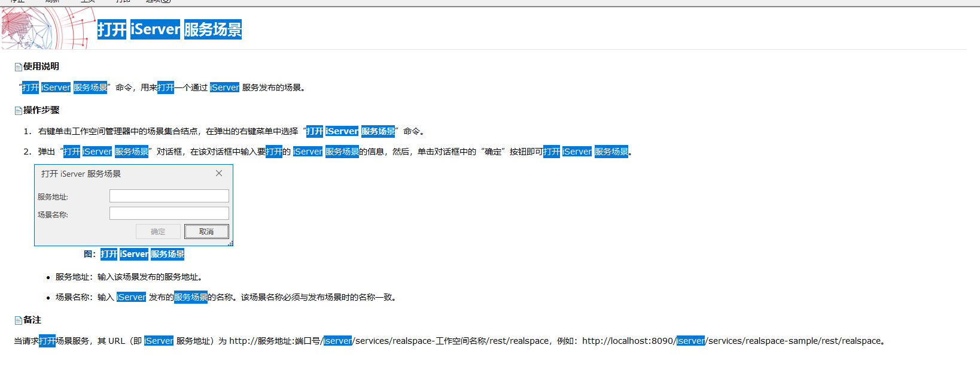980x369 pixels.
Task: Focus the 服务地址 input field
Action: [169, 196]
